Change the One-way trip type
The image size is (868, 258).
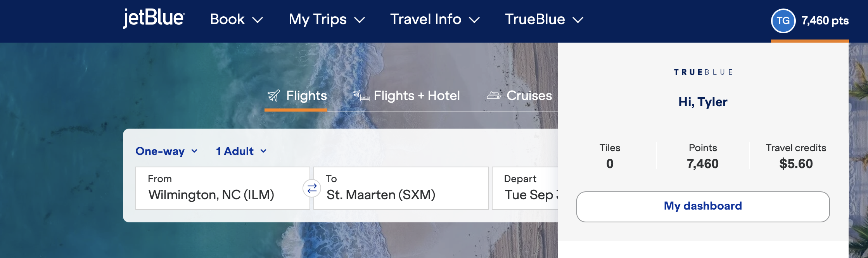pyautogui.click(x=166, y=151)
